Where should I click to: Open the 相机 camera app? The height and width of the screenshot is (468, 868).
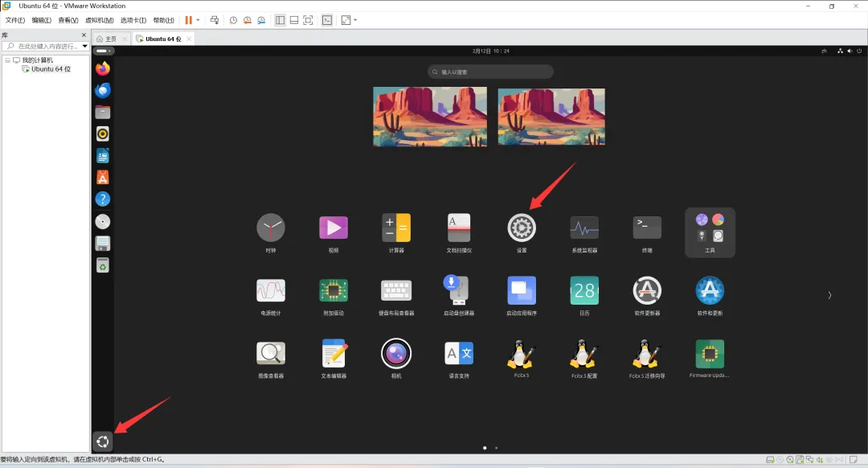[x=396, y=353]
